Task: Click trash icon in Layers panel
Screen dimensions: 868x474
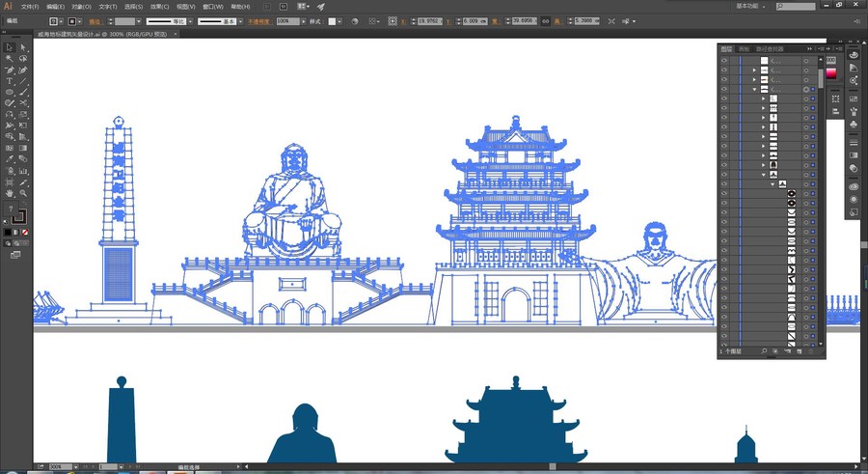Action: [x=811, y=351]
